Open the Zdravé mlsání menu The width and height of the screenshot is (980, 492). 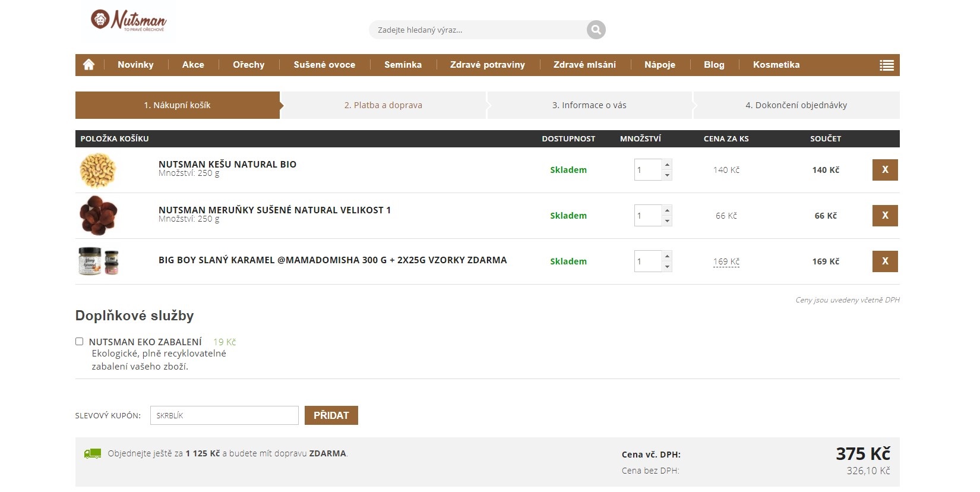[x=584, y=65]
